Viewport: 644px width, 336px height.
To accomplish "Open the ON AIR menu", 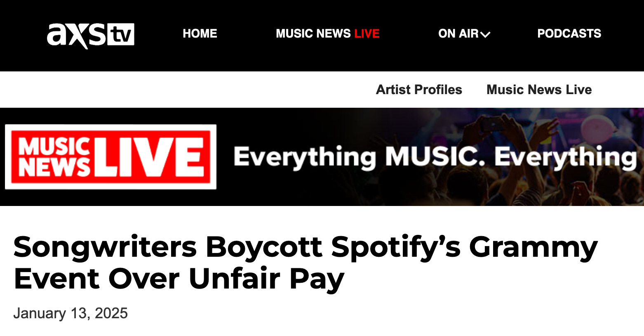I will click(464, 33).
